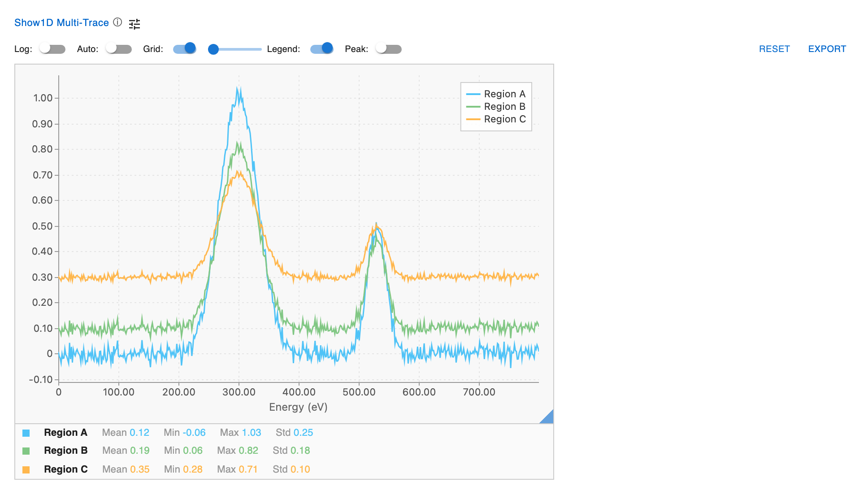Open the chart settings sliders icon
The height and width of the screenshot is (495, 868).
click(135, 23)
